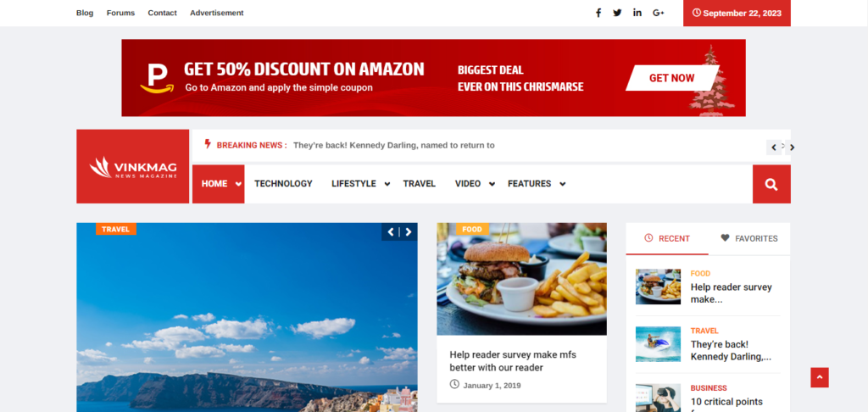Image resolution: width=868 pixels, height=412 pixels.
Task: Select the Recent tab
Action: [x=667, y=239]
